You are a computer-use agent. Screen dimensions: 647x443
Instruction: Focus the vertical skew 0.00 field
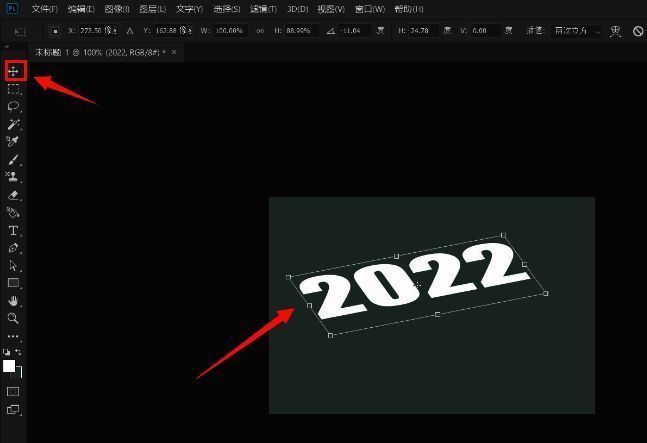click(x=486, y=31)
